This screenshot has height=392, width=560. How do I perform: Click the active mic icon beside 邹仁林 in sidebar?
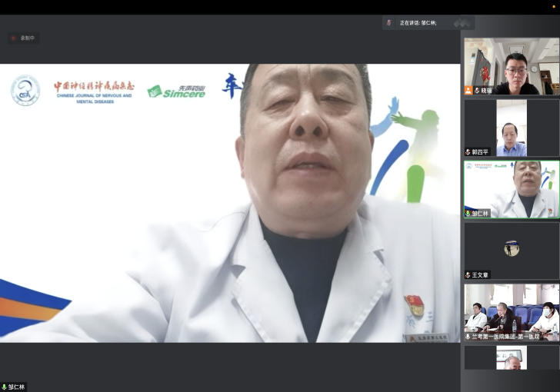click(468, 214)
